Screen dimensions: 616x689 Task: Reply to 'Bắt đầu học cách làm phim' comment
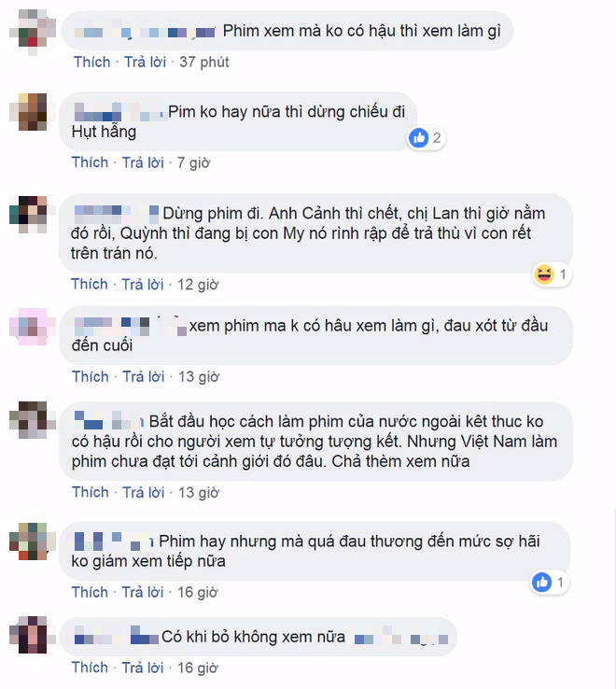(x=143, y=492)
